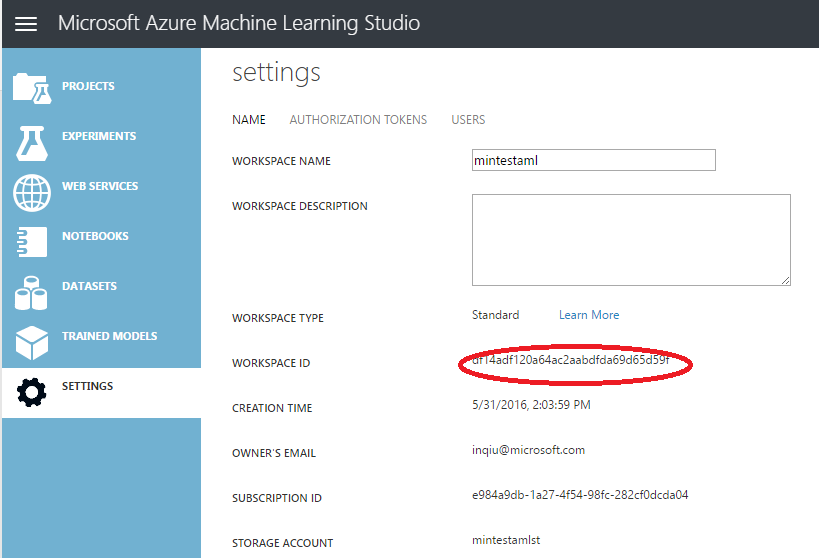Click the Projects folder icon
Viewport: 819px width, 558px height.
32,89
